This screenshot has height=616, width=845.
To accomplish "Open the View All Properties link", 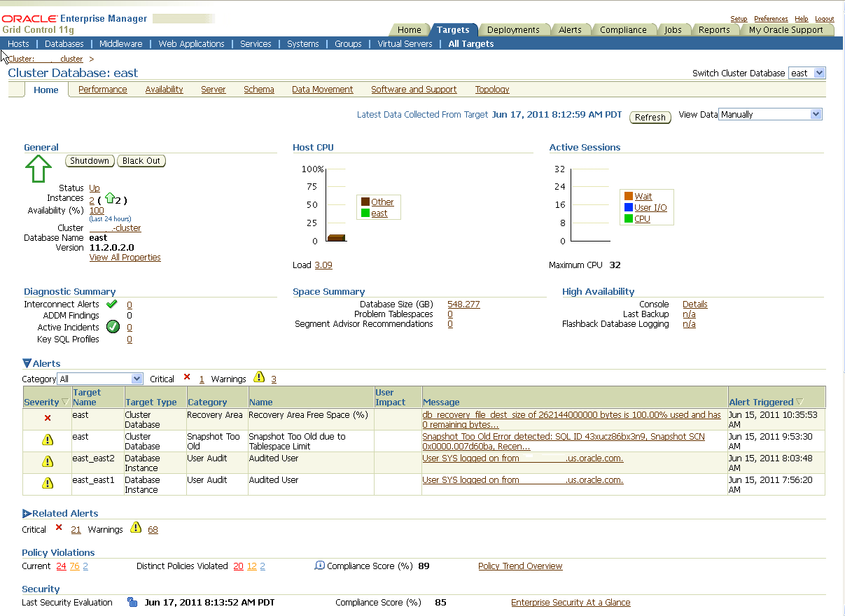I will coord(125,258).
